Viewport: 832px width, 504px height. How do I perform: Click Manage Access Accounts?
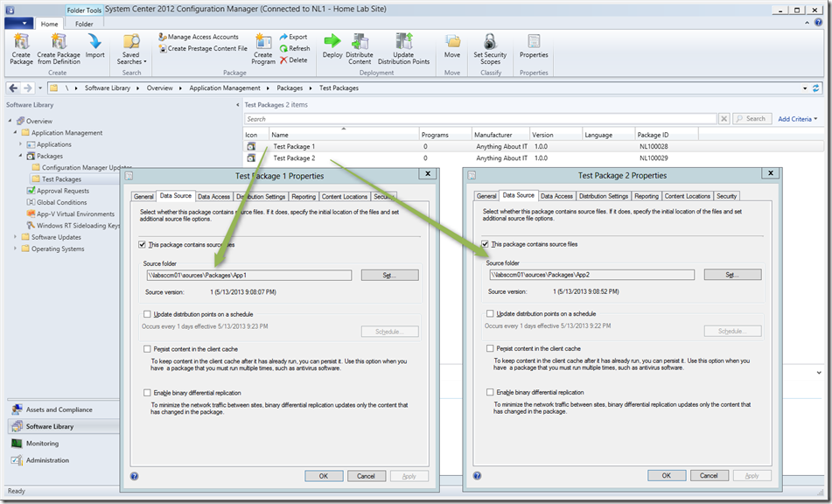pos(199,37)
